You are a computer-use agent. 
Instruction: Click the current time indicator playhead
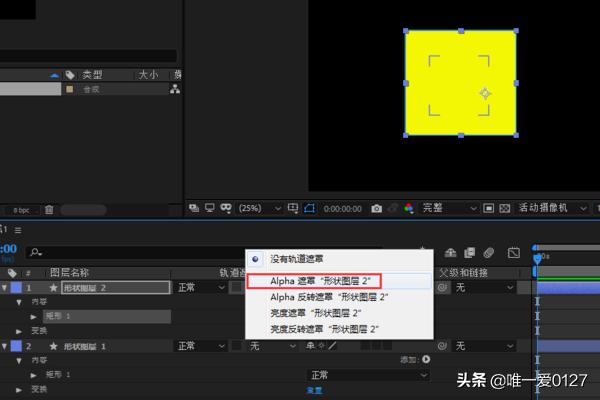(537, 259)
